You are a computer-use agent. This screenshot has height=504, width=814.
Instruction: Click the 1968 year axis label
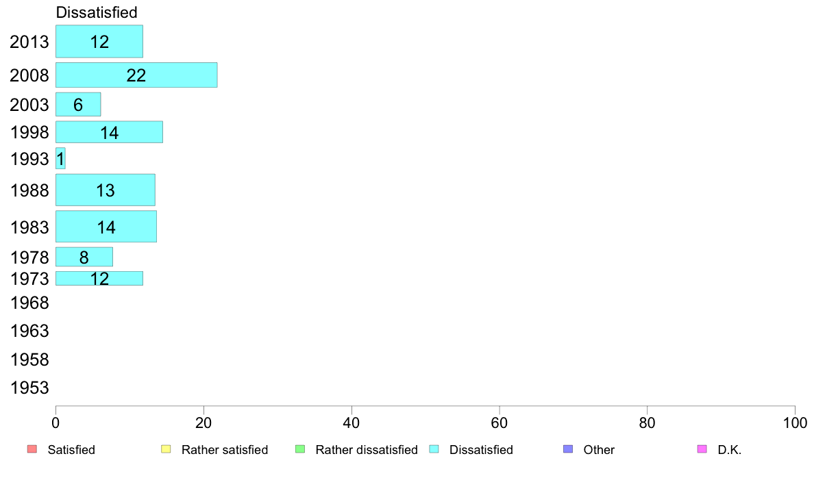click(29, 303)
